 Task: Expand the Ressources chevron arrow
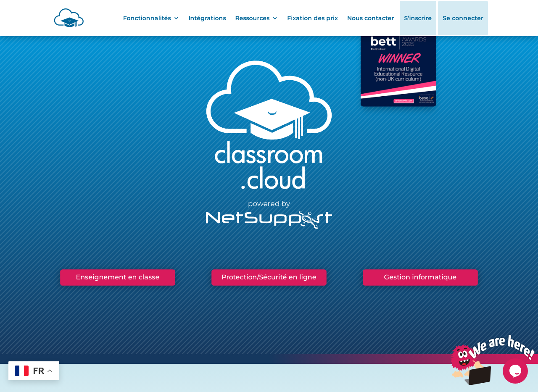pyautogui.click(x=275, y=18)
